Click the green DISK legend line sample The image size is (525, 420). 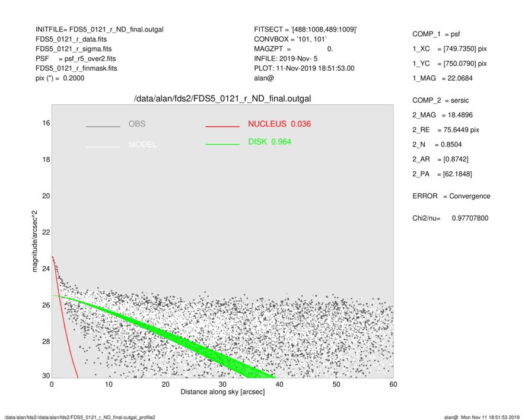222,144
